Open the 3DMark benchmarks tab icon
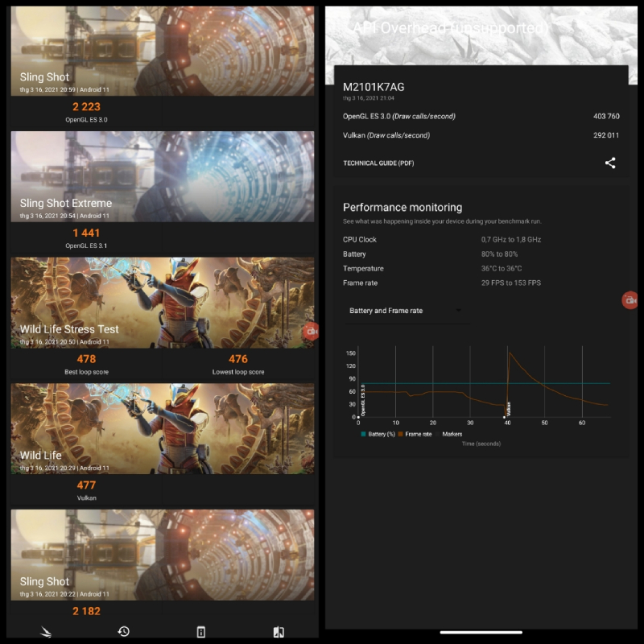 [x=46, y=631]
